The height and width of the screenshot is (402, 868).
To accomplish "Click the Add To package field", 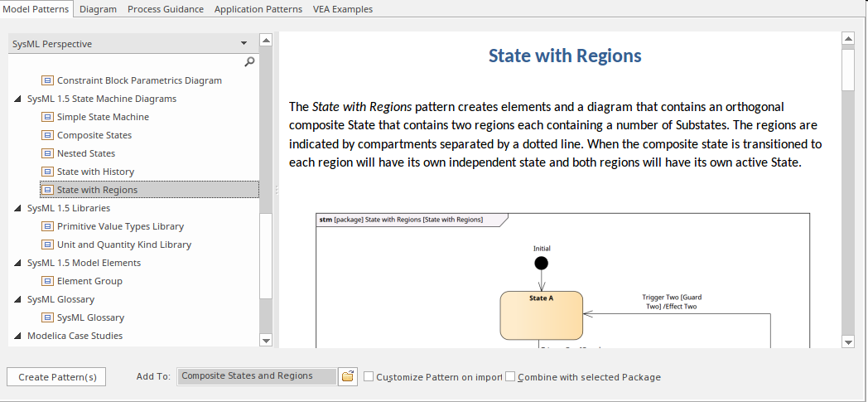I will click(x=257, y=376).
